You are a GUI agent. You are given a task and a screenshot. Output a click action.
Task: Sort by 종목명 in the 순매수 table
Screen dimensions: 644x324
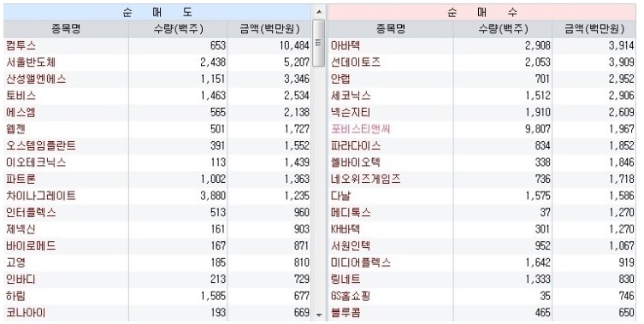point(391,29)
